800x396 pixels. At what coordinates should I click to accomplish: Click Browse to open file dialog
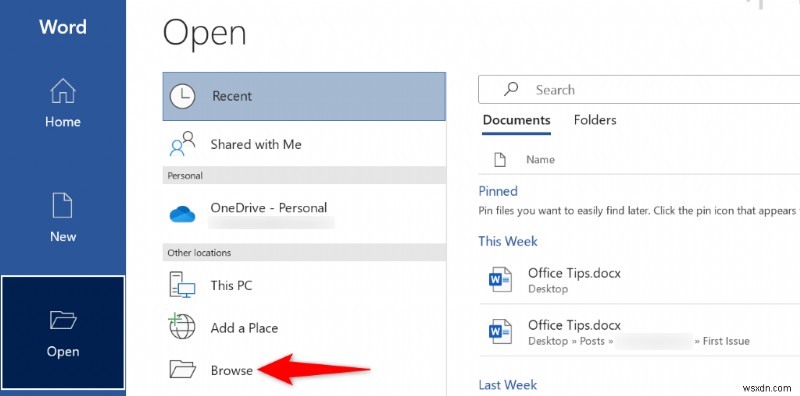coord(304,369)
